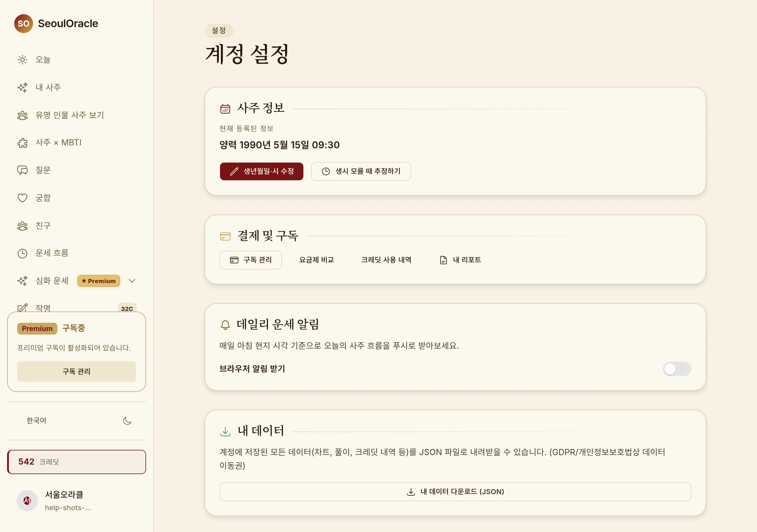
Task: Download 내 데이터 다운로드 (JSON)
Action: (x=455, y=492)
